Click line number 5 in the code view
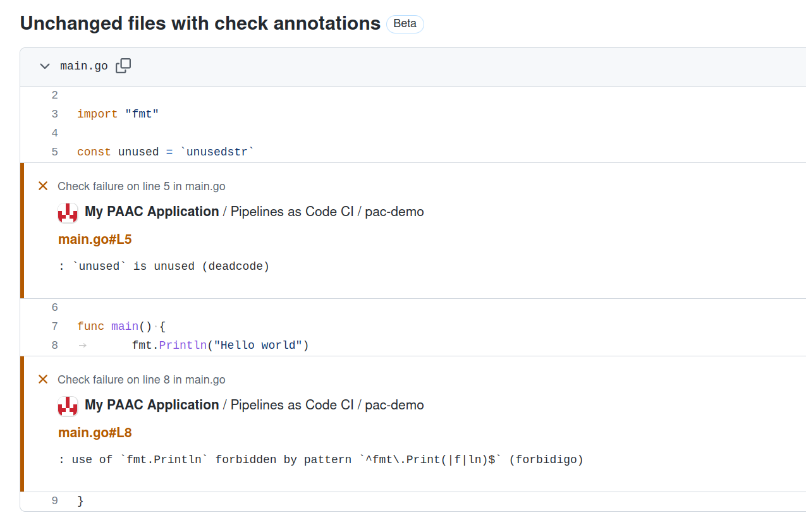The height and width of the screenshot is (532, 806). pos(54,152)
